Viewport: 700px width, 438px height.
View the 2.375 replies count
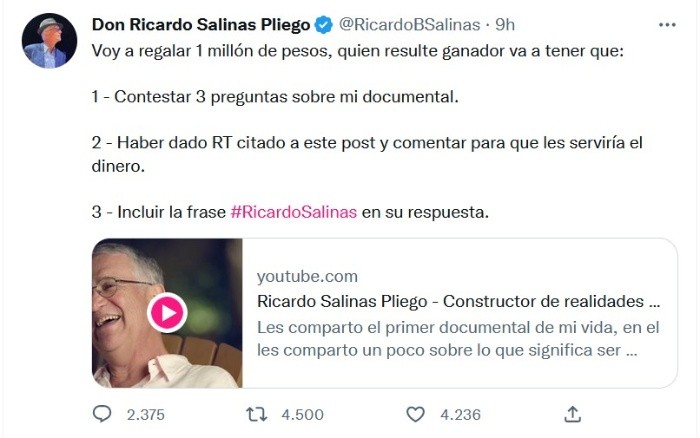[x=146, y=415]
